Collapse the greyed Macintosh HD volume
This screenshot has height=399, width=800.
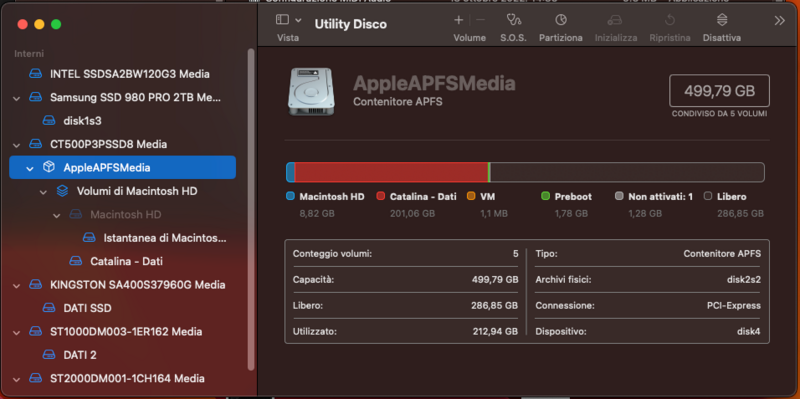click(56, 215)
